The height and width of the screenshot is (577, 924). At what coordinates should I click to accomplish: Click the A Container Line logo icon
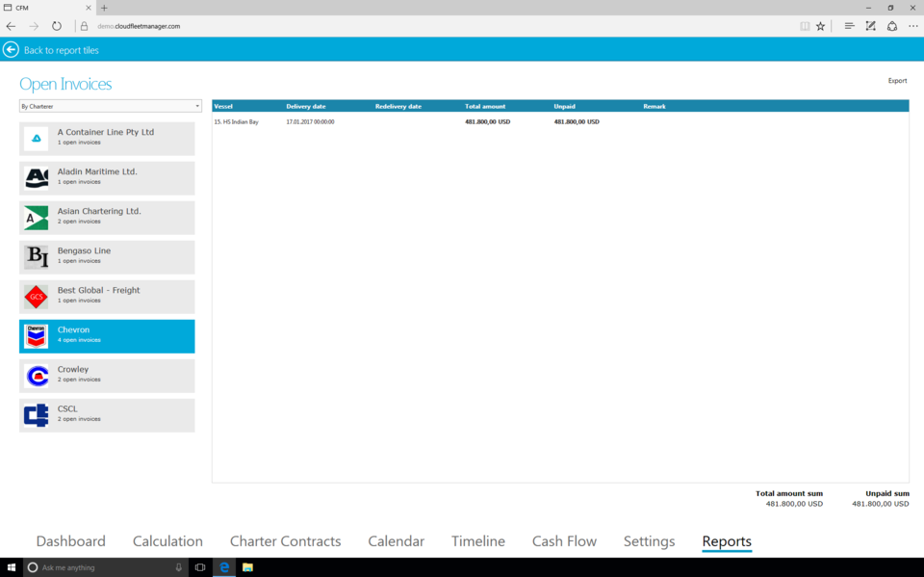click(37, 139)
